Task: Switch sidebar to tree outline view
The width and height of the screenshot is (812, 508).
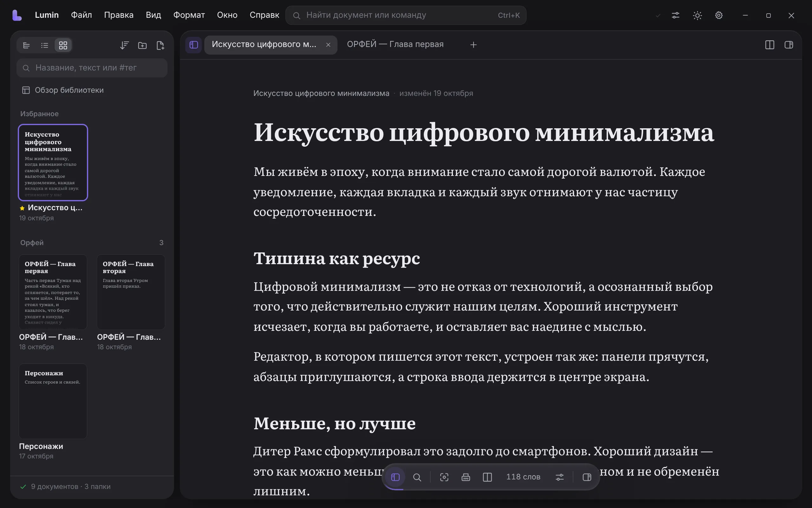Action: 27,45
